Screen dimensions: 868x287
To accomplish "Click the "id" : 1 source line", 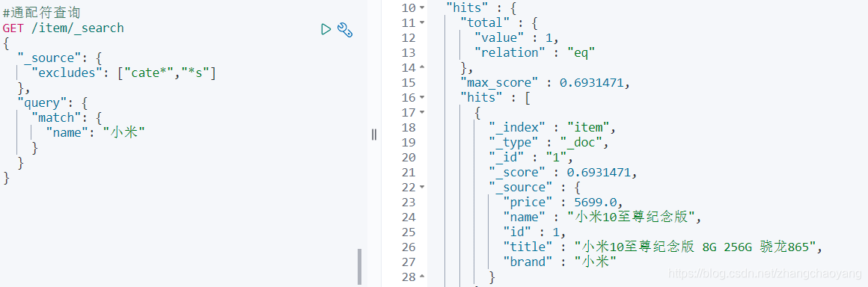I will pos(534,232).
